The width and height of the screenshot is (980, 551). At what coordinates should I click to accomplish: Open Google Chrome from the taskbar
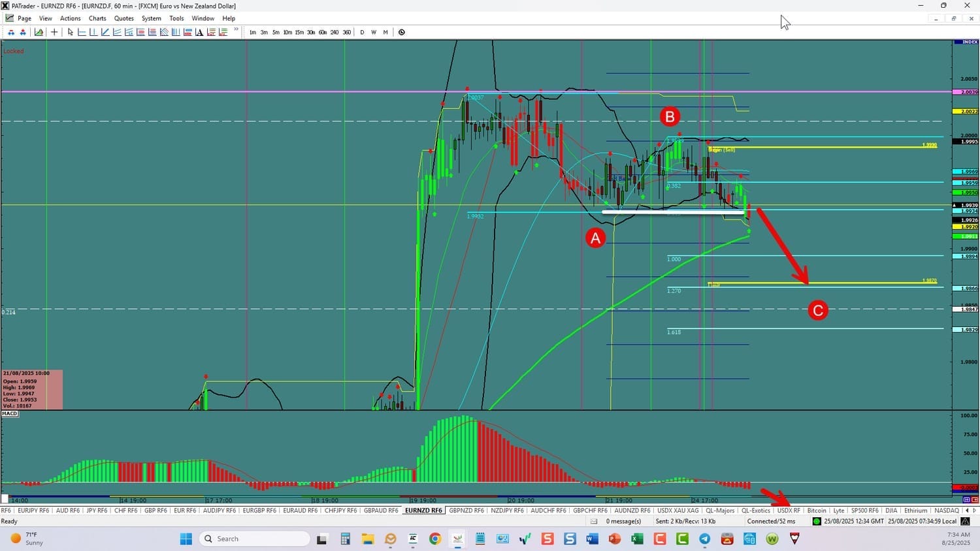click(x=435, y=539)
